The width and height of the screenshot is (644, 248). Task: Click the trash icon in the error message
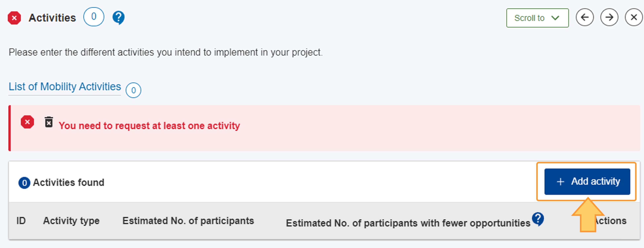[x=49, y=122]
